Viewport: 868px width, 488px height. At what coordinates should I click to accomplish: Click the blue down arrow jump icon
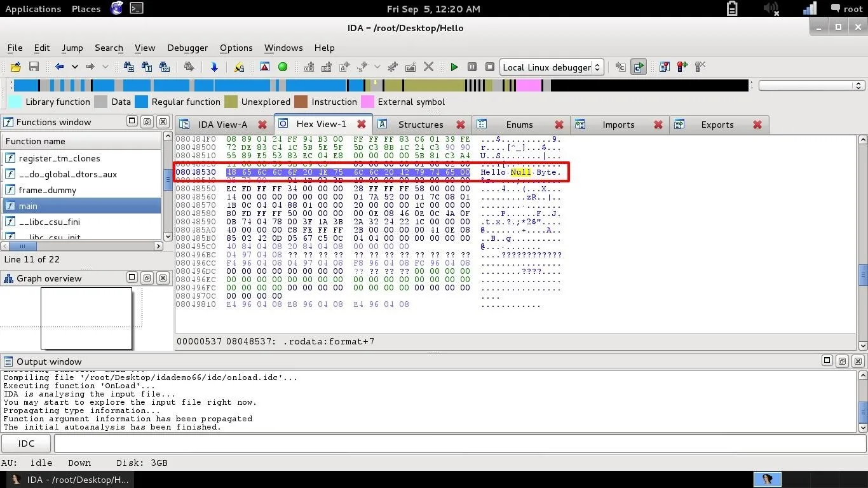(214, 67)
